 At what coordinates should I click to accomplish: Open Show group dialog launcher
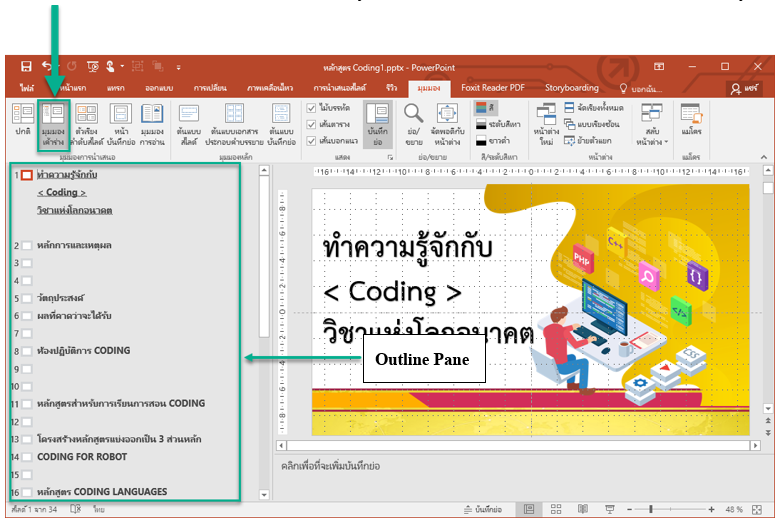[x=390, y=157]
